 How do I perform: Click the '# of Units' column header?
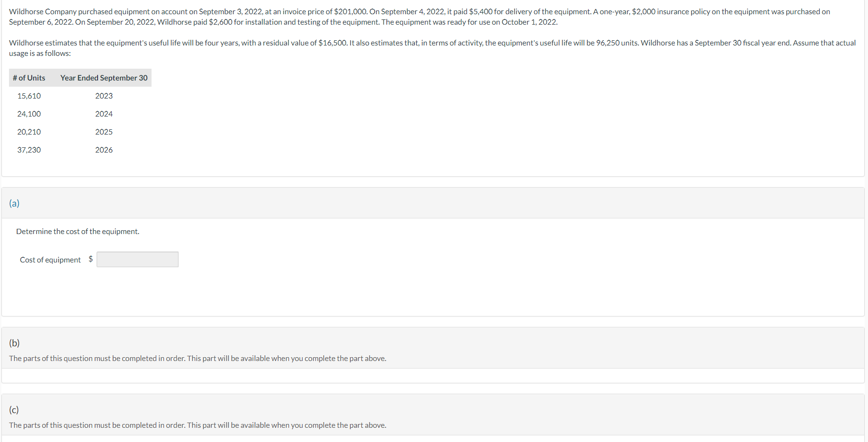(29, 77)
